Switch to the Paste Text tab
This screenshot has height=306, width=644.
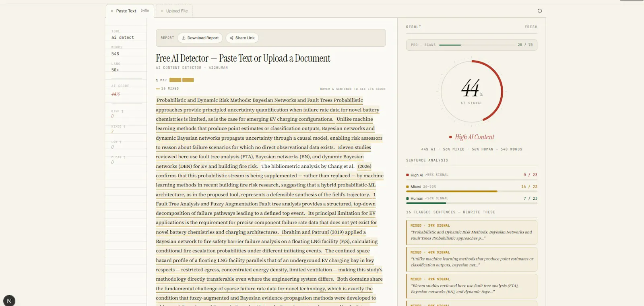pos(130,11)
